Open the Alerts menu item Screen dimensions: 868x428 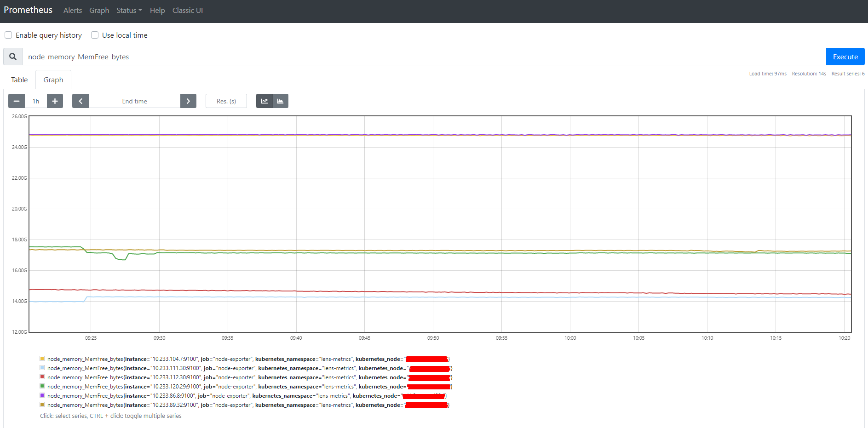point(72,10)
